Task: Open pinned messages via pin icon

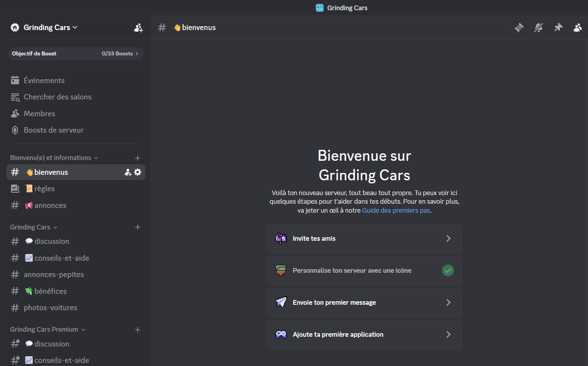Action: (558, 28)
